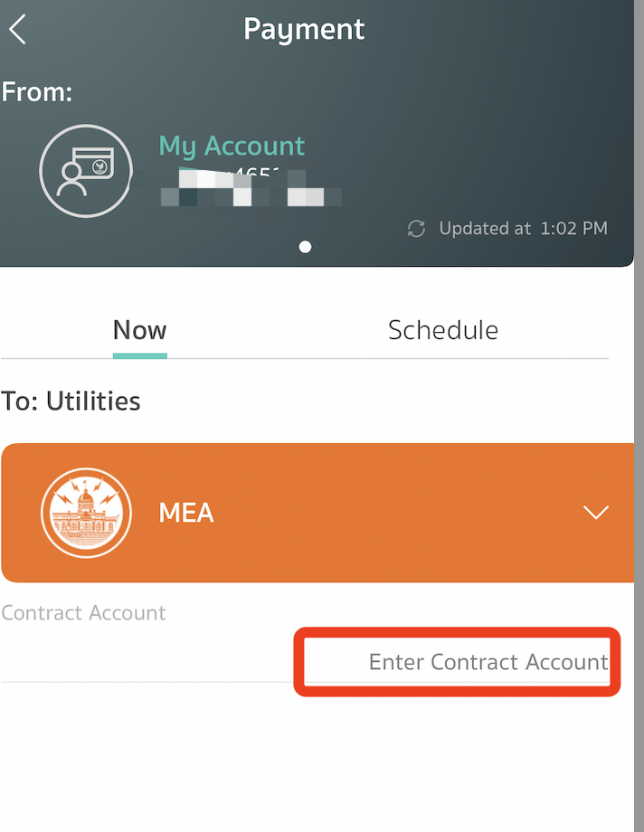Click the From: label

click(37, 91)
